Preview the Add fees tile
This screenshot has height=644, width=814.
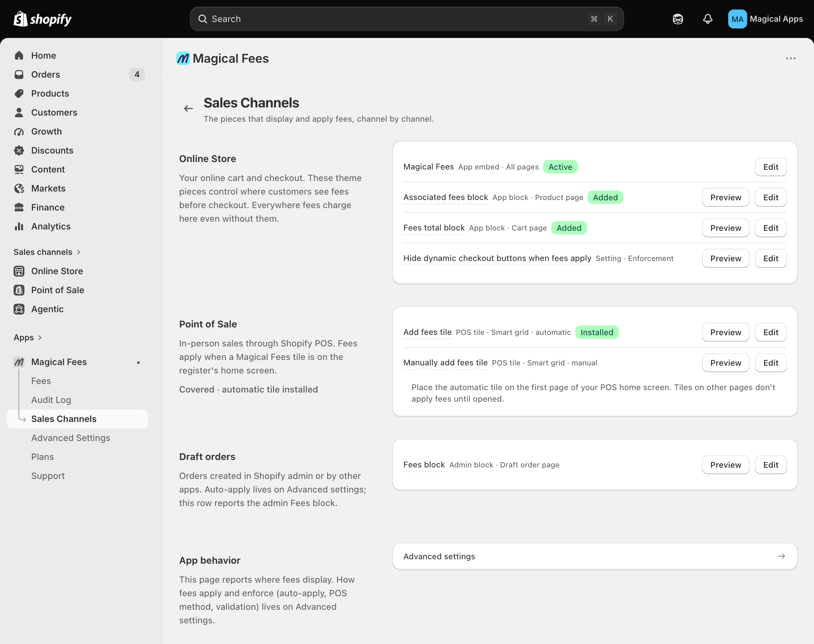pyautogui.click(x=725, y=333)
